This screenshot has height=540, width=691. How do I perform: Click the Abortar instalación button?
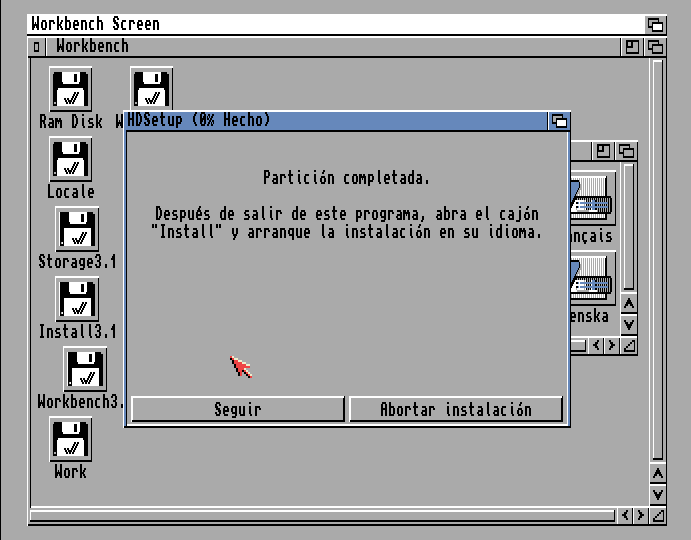455,409
